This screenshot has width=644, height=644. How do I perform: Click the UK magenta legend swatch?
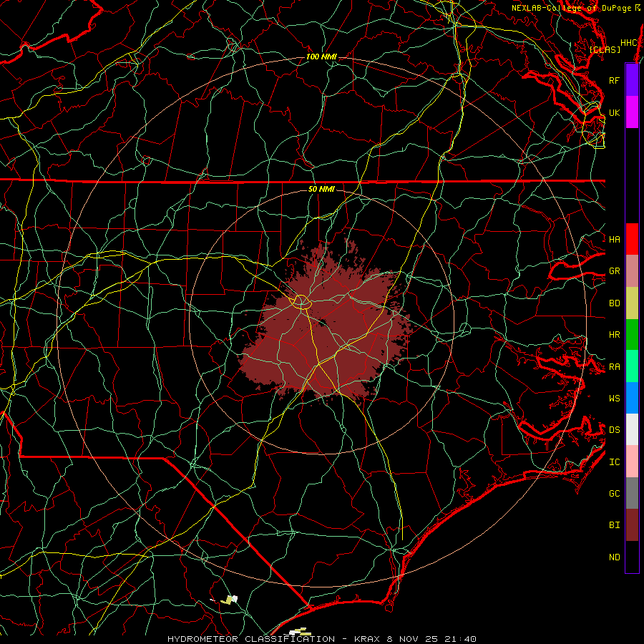pyautogui.click(x=632, y=112)
